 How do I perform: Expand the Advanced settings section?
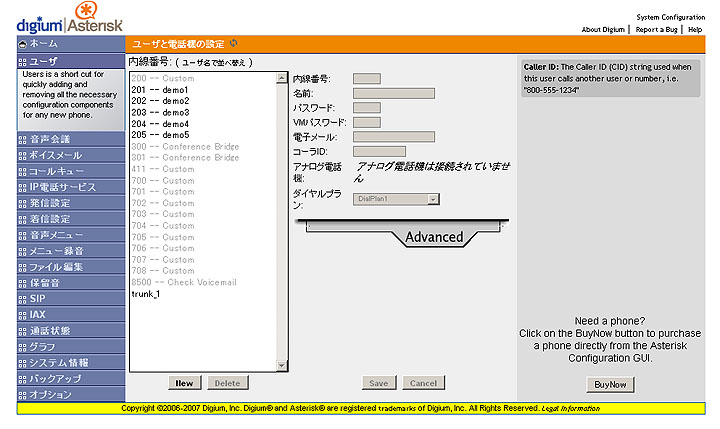point(433,237)
